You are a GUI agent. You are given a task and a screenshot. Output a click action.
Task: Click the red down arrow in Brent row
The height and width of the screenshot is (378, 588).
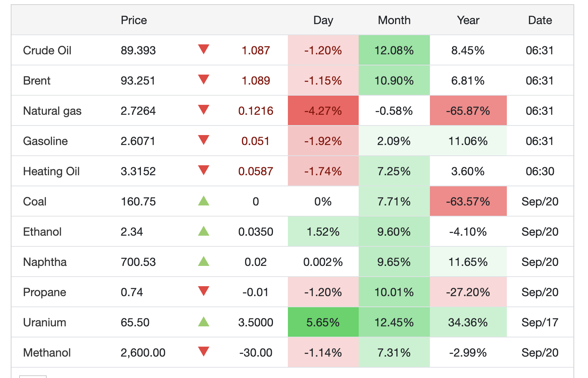tap(204, 80)
